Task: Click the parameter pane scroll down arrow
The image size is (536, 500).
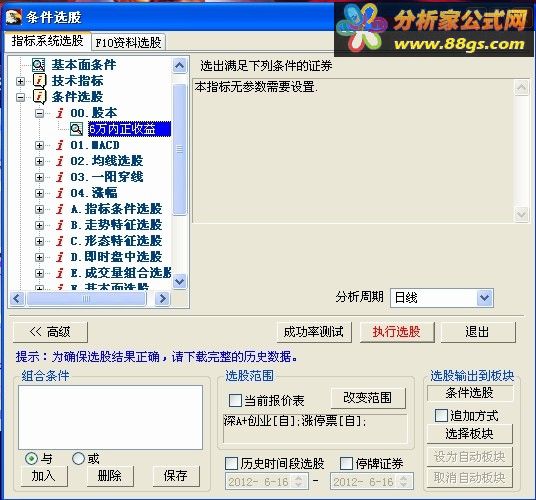Action: (522, 215)
